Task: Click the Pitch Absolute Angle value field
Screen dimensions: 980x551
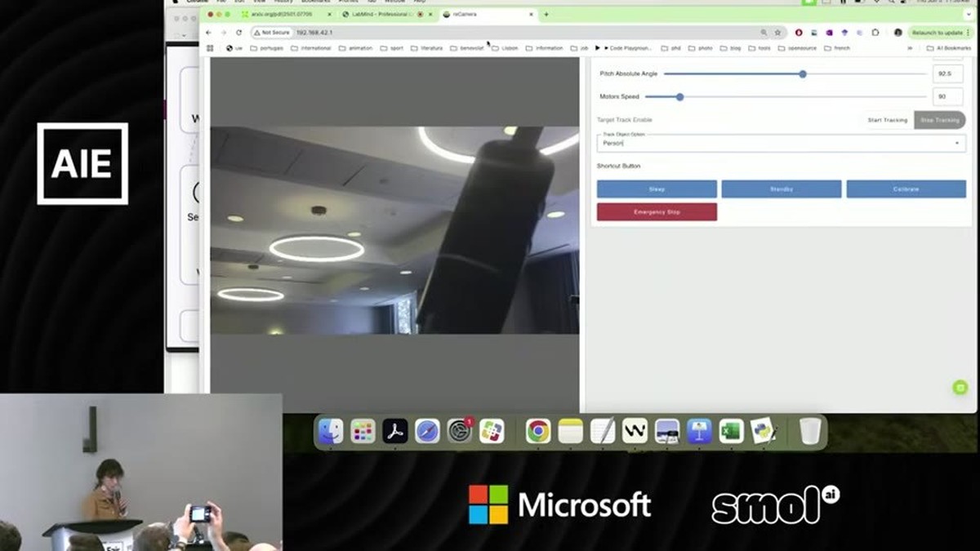Action: (x=947, y=74)
